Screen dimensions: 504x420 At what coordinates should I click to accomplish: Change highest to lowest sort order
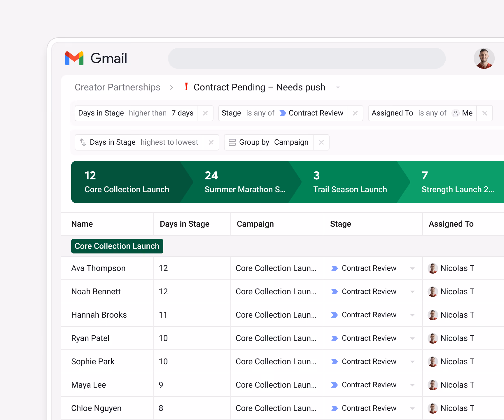(x=169, y=142)
